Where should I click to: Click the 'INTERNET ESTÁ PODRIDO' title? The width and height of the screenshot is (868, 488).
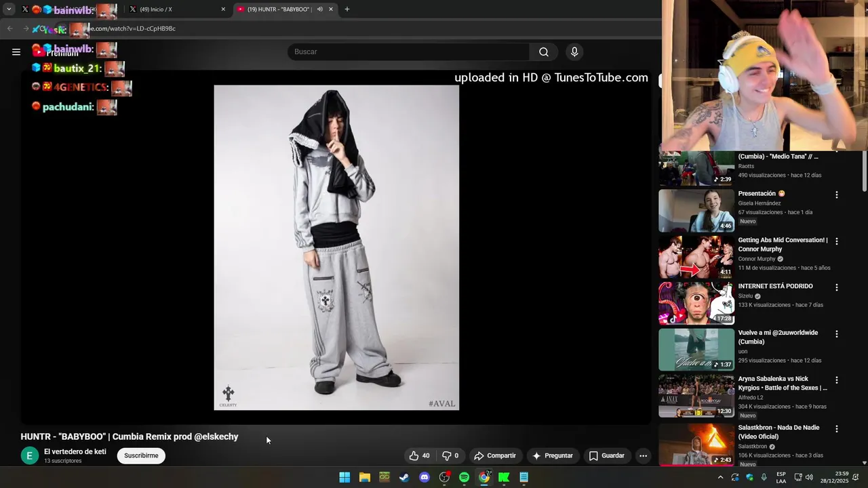coord(775,286)
